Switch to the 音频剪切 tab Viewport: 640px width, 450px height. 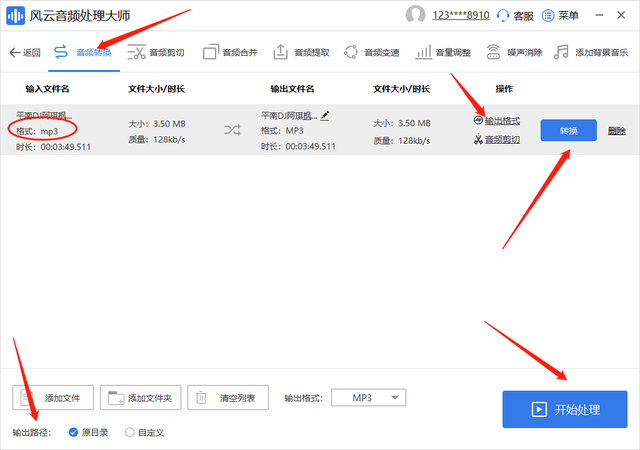(x=156, y=52)
